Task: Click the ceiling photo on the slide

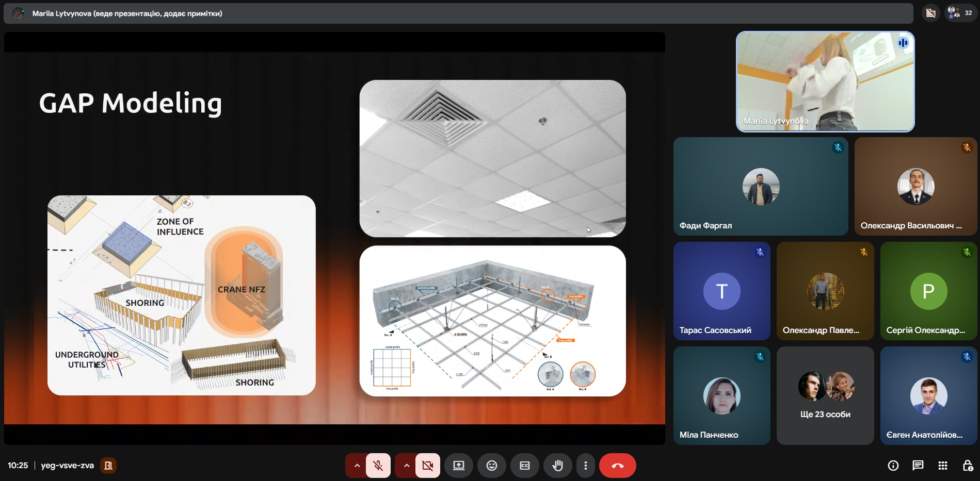Action: (x=493, y=158)
